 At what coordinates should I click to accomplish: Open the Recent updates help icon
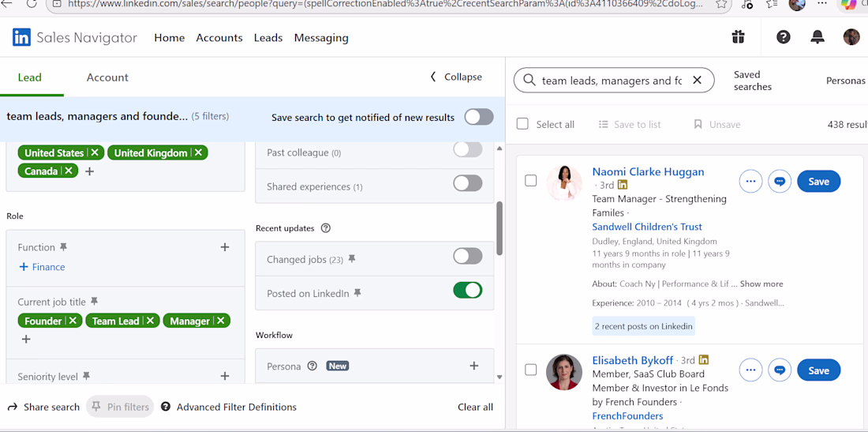pyautogui.click(x=325, y=227)
